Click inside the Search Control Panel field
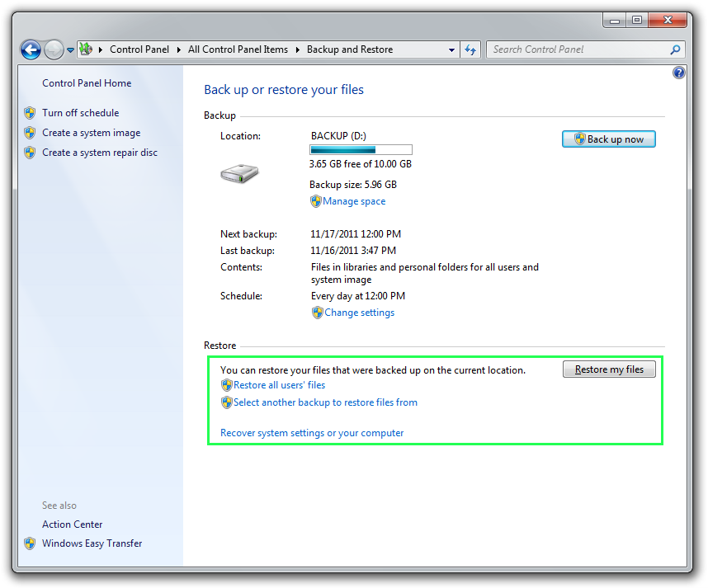Viewport: 708px width, 588px height. pos(569,49)
